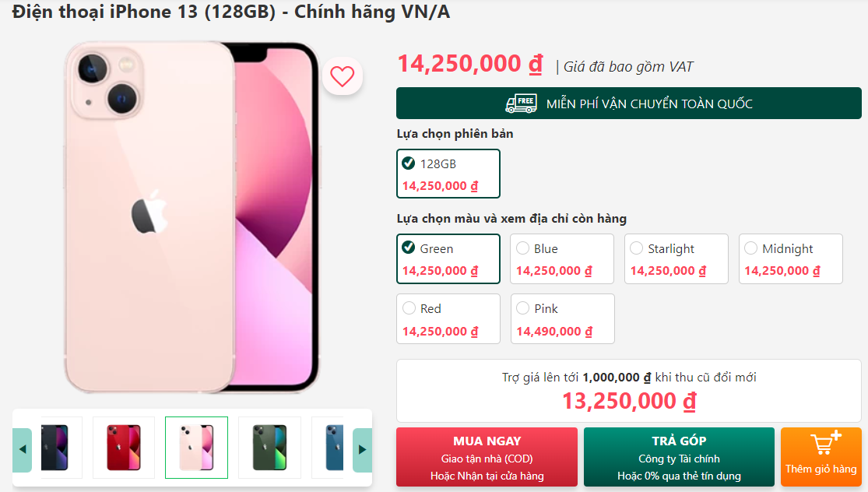Click the main pink iPhone image
Image resolution: width=868 pixels, height=492 pixels.
[x=192, y=217]
